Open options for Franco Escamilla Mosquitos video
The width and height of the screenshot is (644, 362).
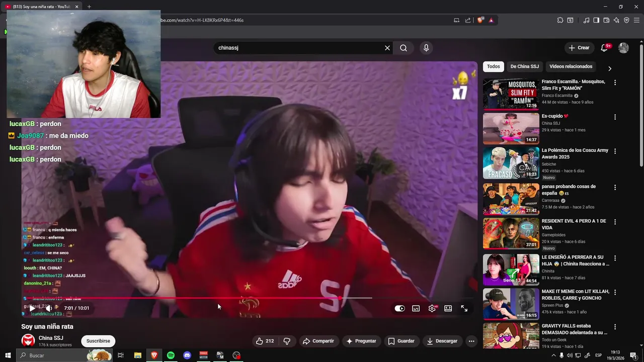coord(615,82)
